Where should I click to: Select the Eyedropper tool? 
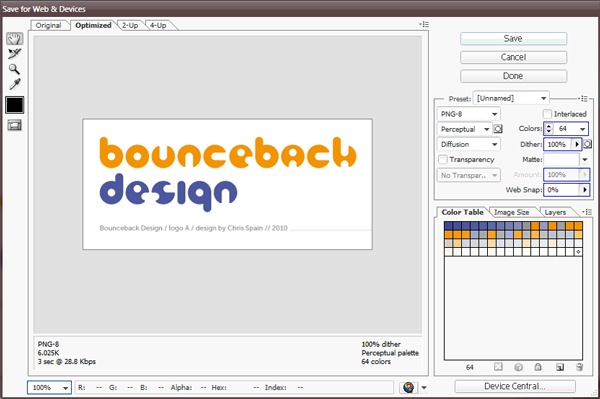15,84
